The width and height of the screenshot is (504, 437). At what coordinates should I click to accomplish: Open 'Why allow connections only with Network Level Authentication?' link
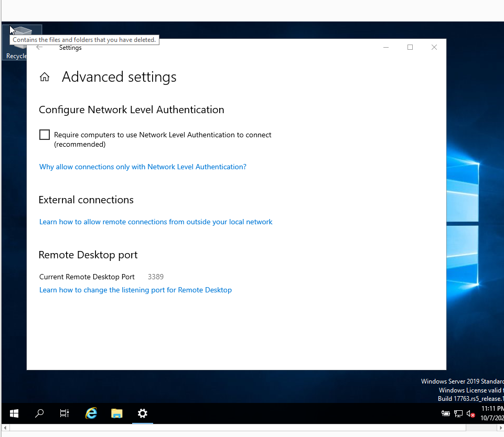coord(143,167)
